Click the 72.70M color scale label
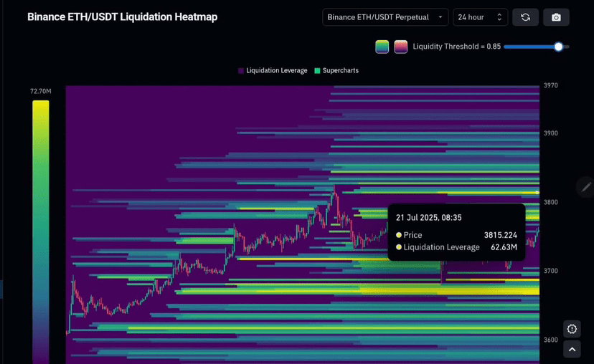 click(x=41, y=91)
